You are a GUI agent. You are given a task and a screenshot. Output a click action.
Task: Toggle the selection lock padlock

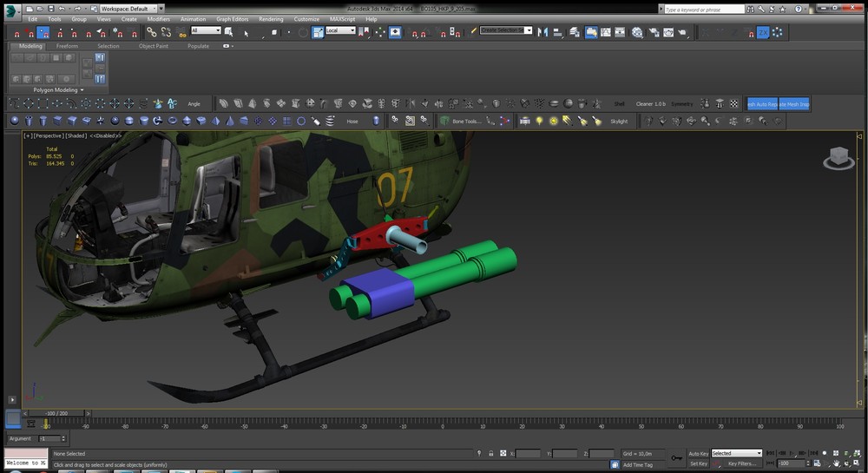coord(490,453)
